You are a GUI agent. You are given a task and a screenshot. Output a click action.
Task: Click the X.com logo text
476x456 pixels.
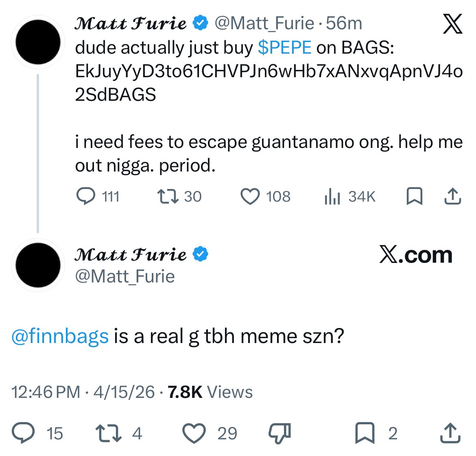tap(415, 255)
